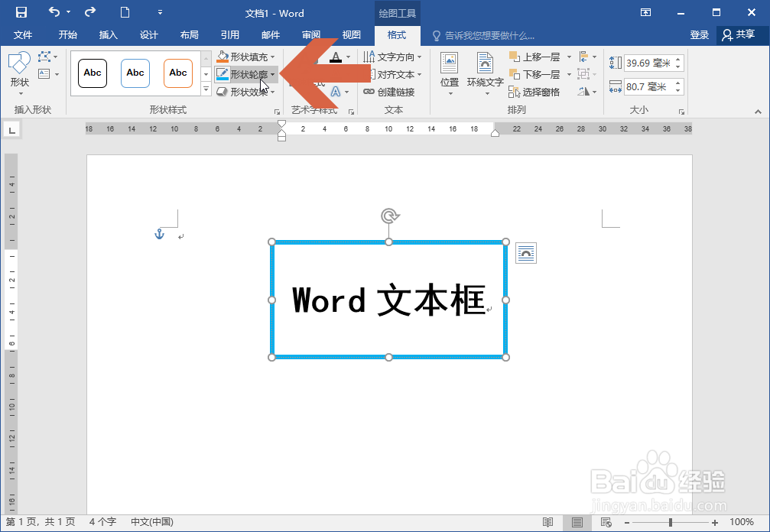Open the 艺术字样式 dialog launcher
The image size is (770, 532).
[351, 112]
